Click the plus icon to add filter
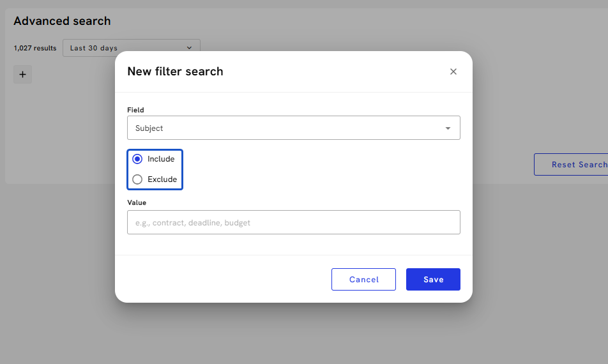This screenshot has width=608, height=364. pyautogui.click(x=22, y=75)
